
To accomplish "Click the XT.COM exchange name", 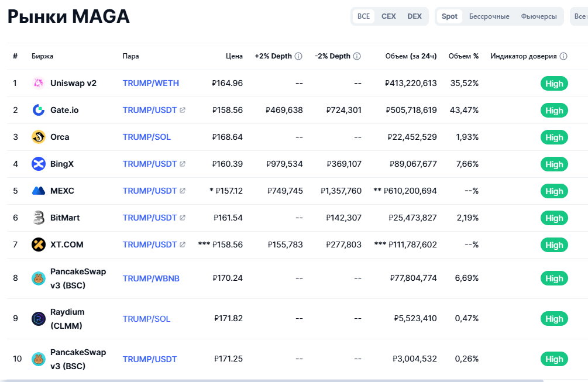I will click(67, 245).
